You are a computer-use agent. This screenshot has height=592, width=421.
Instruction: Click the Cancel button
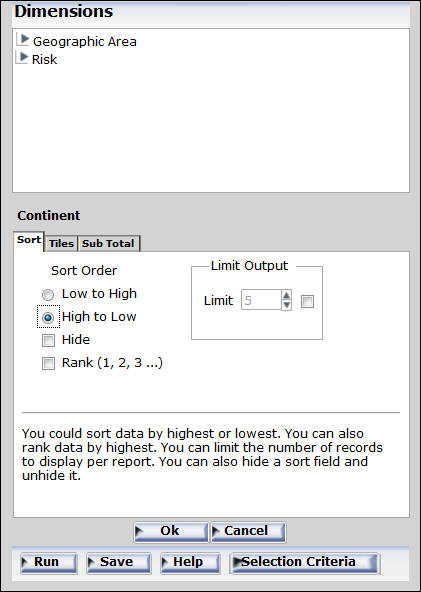(248, 532)
